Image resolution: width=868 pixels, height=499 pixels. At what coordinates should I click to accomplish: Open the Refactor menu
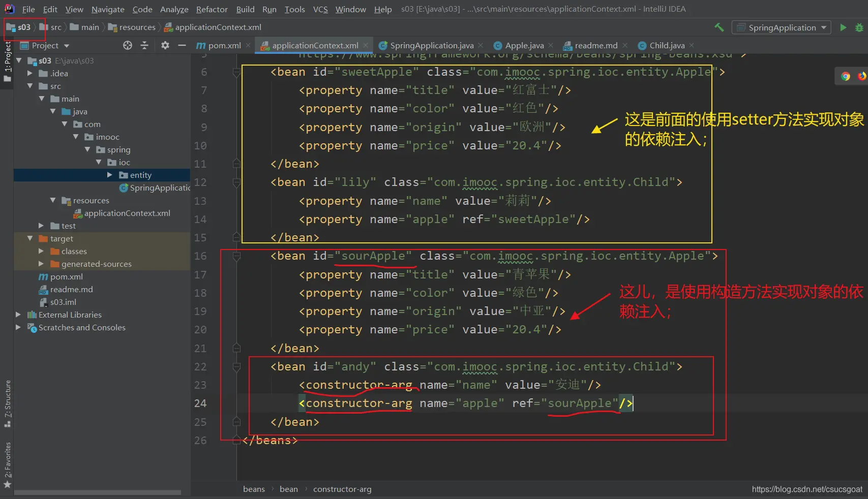click(212, 9)
